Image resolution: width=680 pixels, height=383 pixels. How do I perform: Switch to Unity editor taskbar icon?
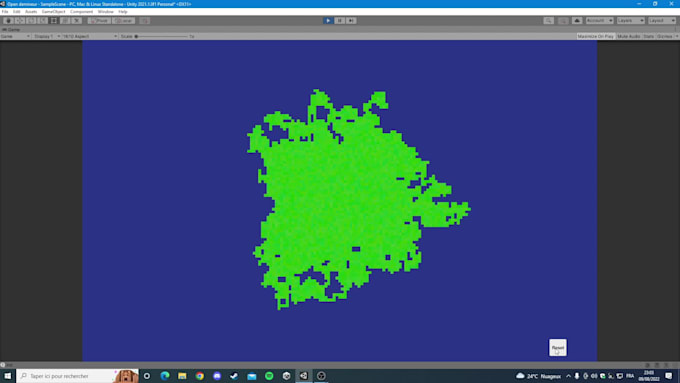(x=304, y=376)
